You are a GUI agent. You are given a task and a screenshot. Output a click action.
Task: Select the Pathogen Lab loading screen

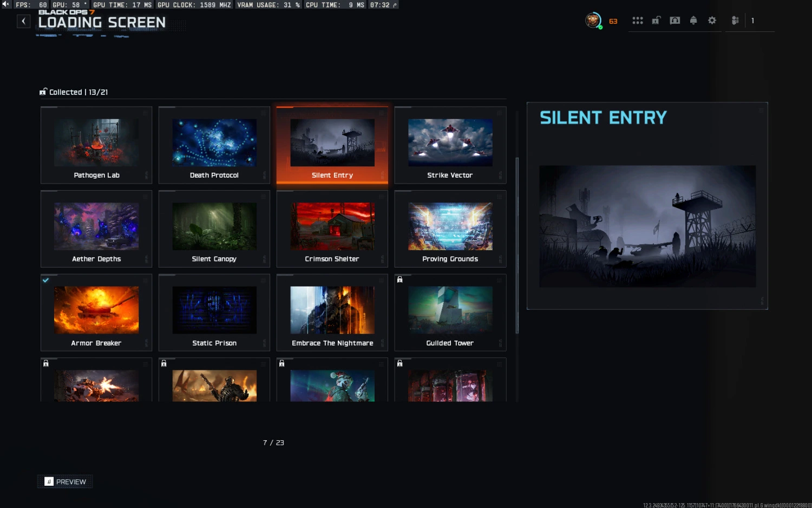96,145
